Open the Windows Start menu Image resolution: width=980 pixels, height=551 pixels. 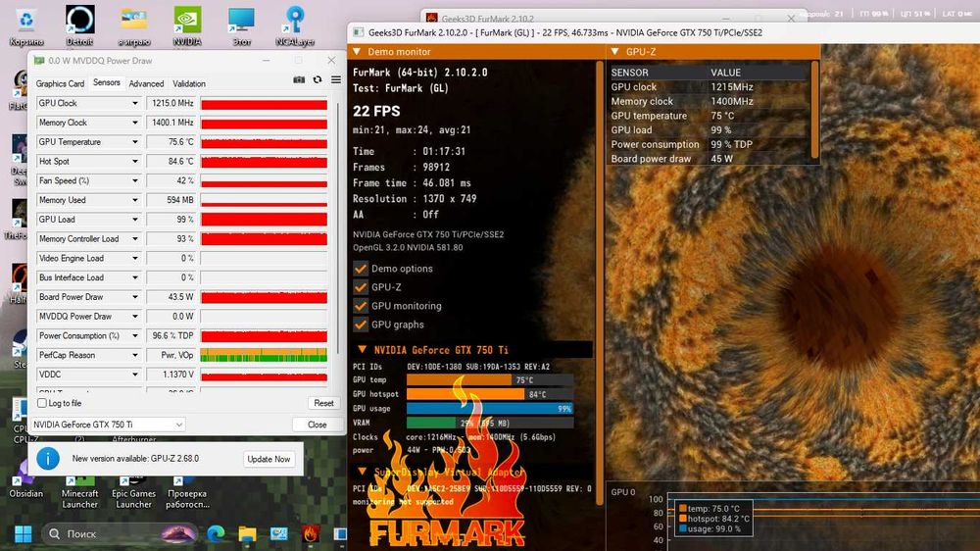pos(24,533)
